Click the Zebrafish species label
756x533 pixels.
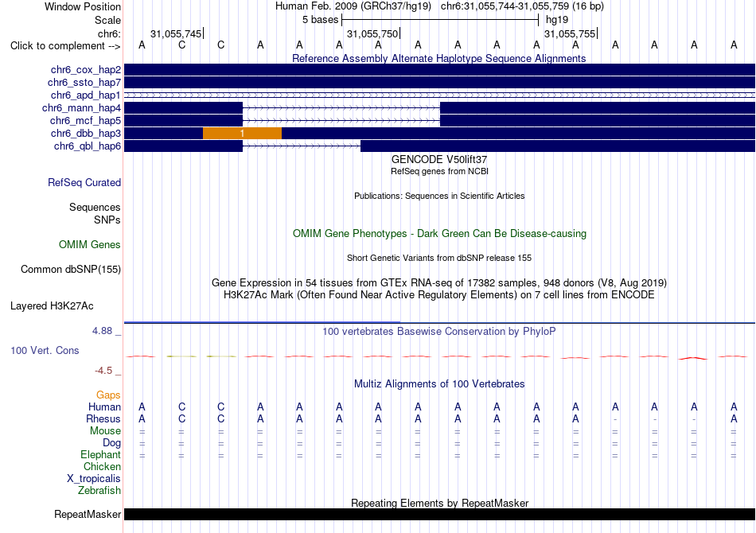click(99, 491)
